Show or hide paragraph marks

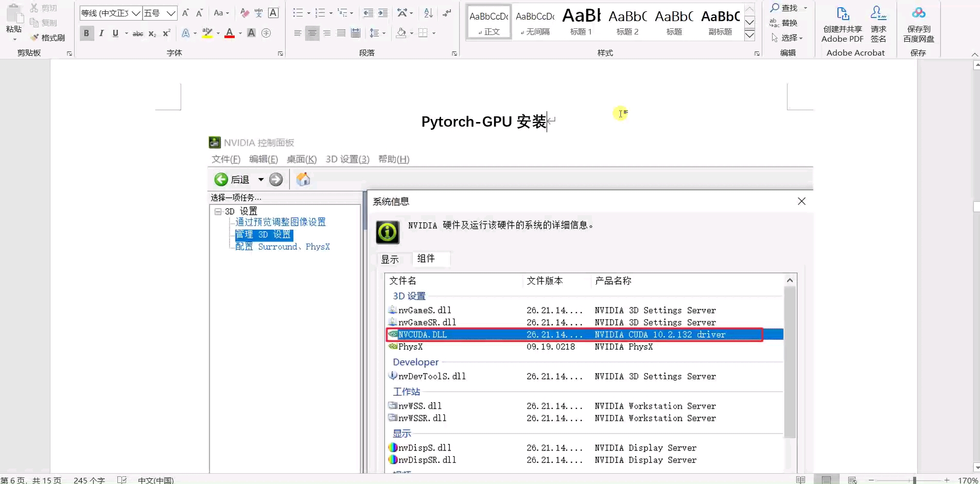pos(447,13)
